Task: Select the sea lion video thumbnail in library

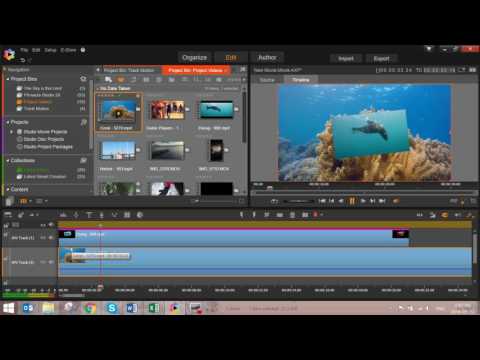Action: pos(216,110)
